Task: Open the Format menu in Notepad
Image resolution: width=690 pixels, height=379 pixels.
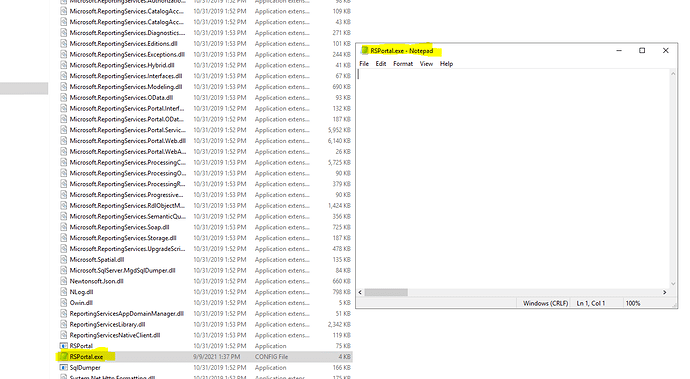Action: [x=403, y=64]
